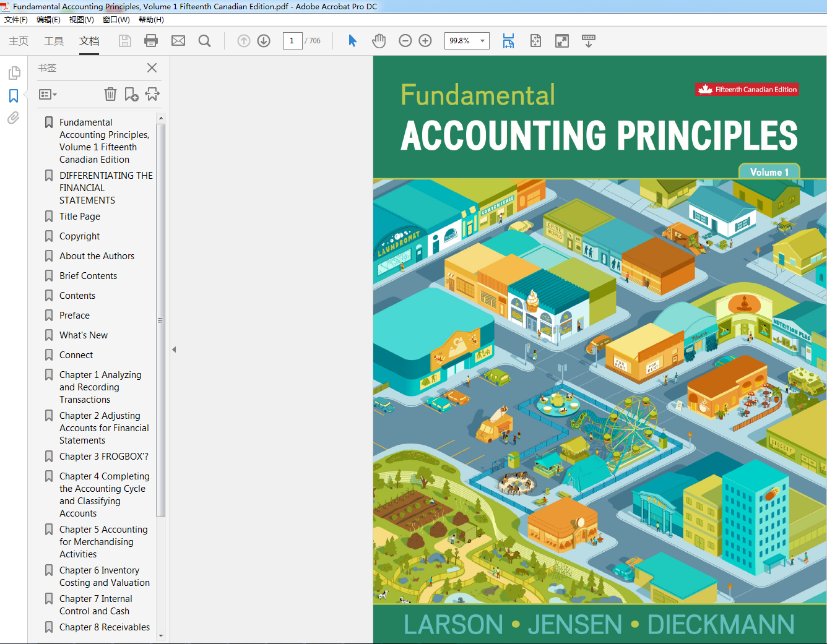Click the bookmarks panel scrollbar thumb
The height and width of the screenshot is (644, 827).
click(161, 320)
